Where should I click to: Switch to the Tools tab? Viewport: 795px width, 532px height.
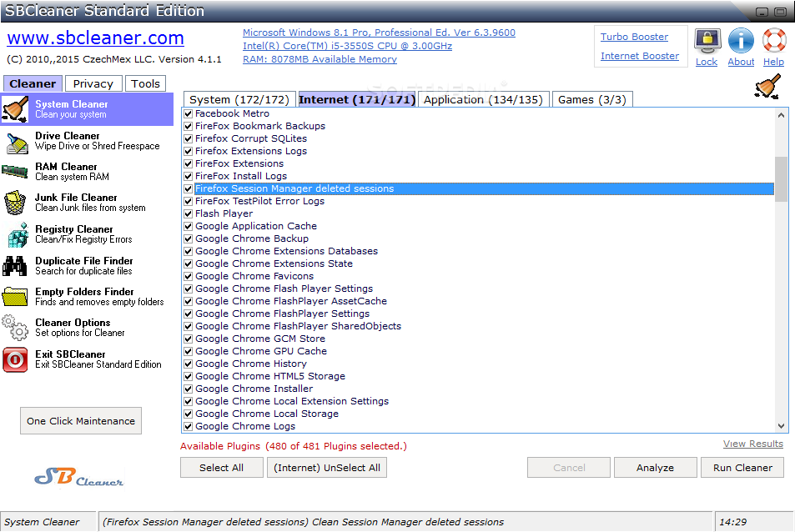point(145,83)
